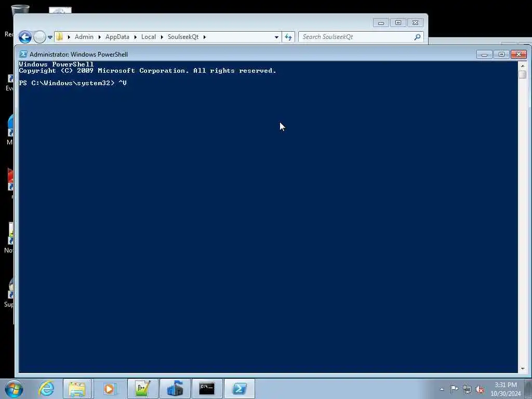The height and width of the screenshot is (399, 532).
Task: Click the PowerShell prompt line text
Action: pyautogui.click(x=73, y=83)
